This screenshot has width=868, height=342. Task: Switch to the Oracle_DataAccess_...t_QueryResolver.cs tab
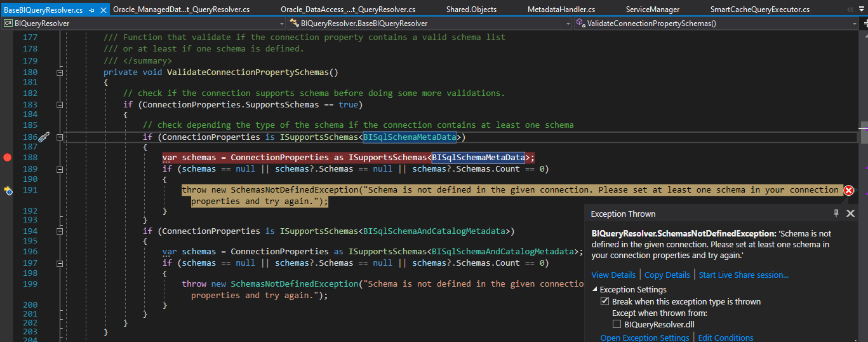pyautogui.click(x=348, y=10)
